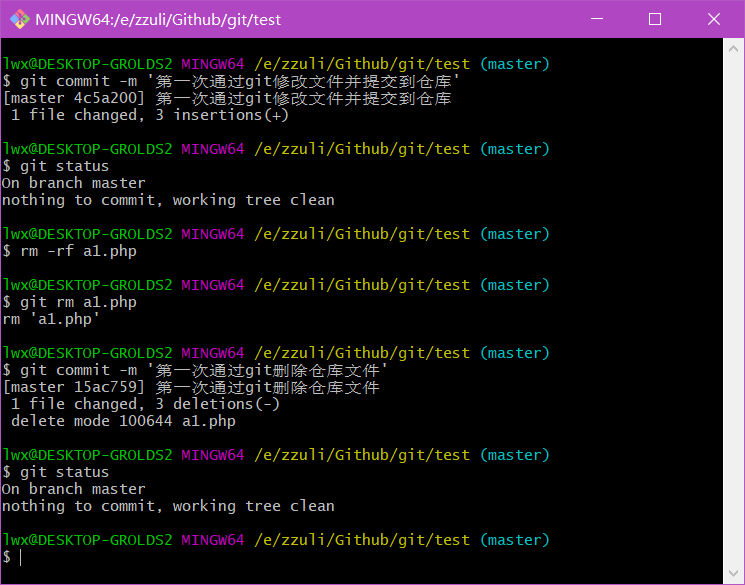Viewport: 745px width, 585px height.
Task: Click the '[master 15ac759]' commit output line
Action: point(191,387)
